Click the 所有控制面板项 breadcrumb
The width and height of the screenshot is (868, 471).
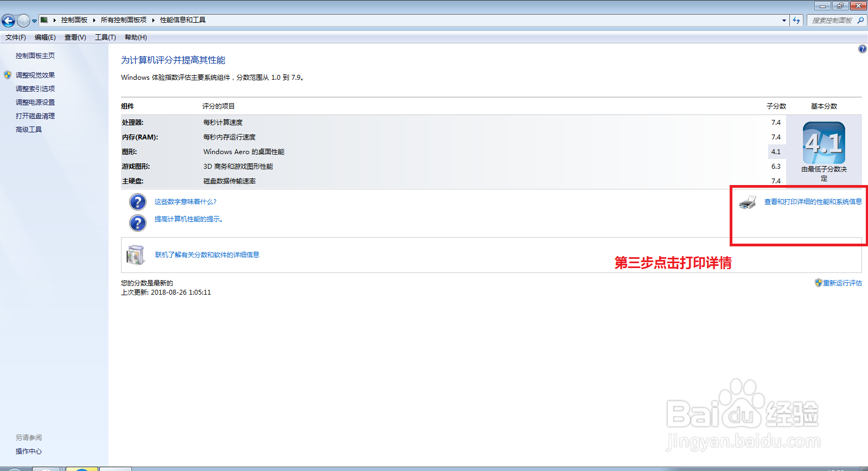click(124, 20)
